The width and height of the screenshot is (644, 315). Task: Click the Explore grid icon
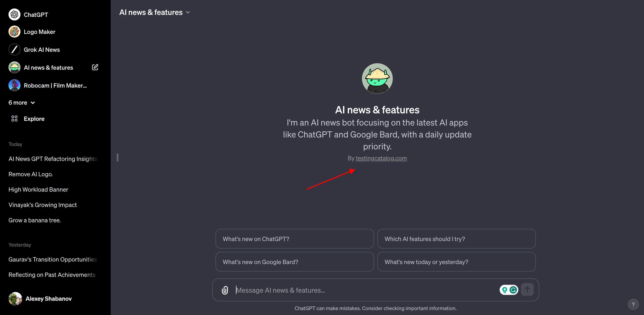(x=14, y=119)
